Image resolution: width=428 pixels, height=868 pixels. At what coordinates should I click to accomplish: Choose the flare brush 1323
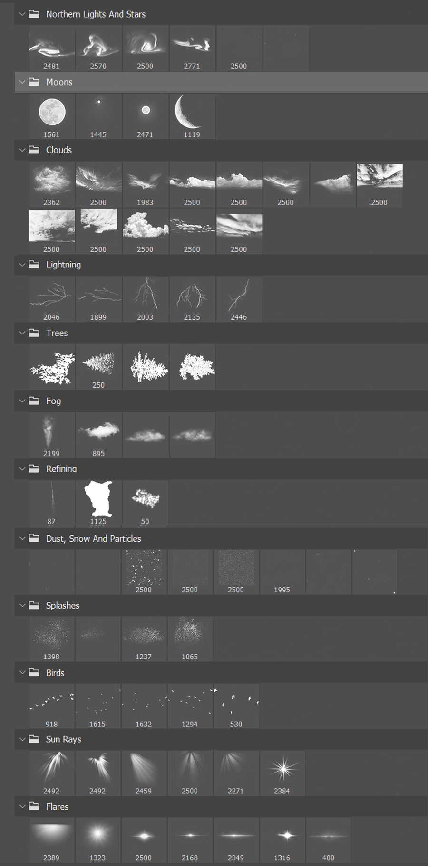[x=97, y=836]
